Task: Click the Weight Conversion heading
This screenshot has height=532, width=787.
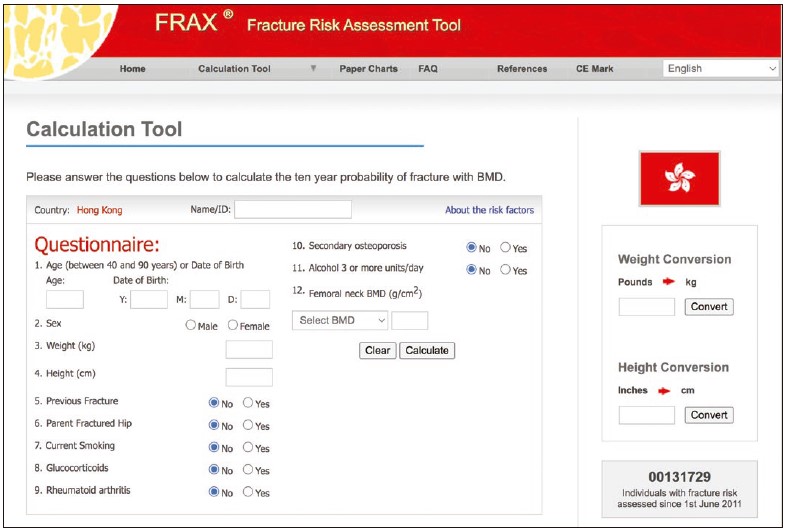Action: [675, 259]
